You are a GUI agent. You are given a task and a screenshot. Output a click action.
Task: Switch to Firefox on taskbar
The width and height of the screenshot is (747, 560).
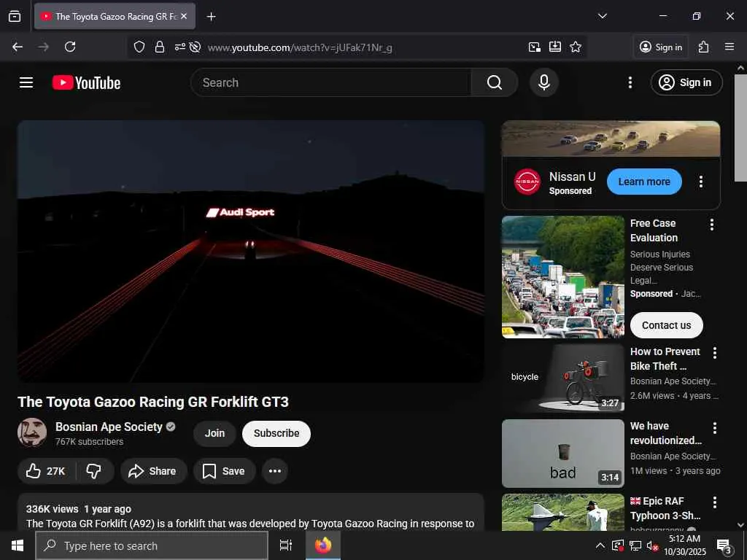coord(323,545)
